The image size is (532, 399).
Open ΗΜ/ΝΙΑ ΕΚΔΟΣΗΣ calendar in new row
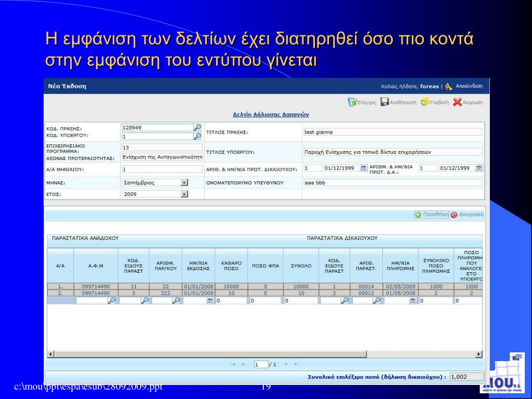210,301
